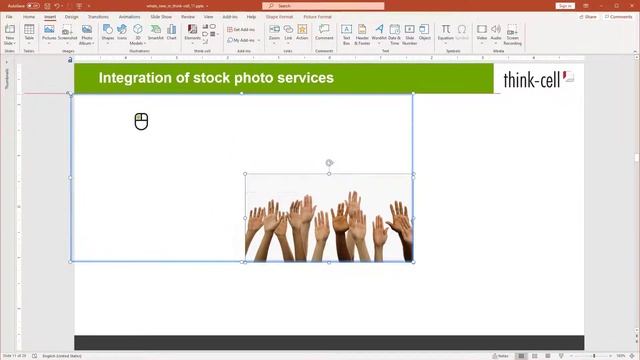Viewport: 640px width, 360px height.
Task: Click in the Search box
Action: click(323, 6)
